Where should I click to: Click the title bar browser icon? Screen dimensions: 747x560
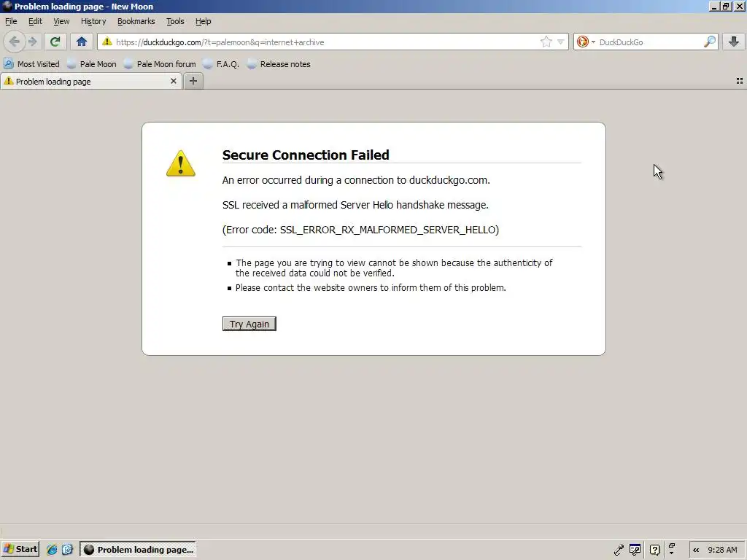tap(7, 6)
